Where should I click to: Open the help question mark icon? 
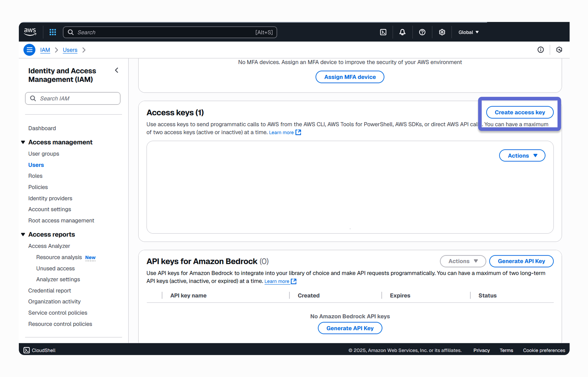click(x=422, y=32)
